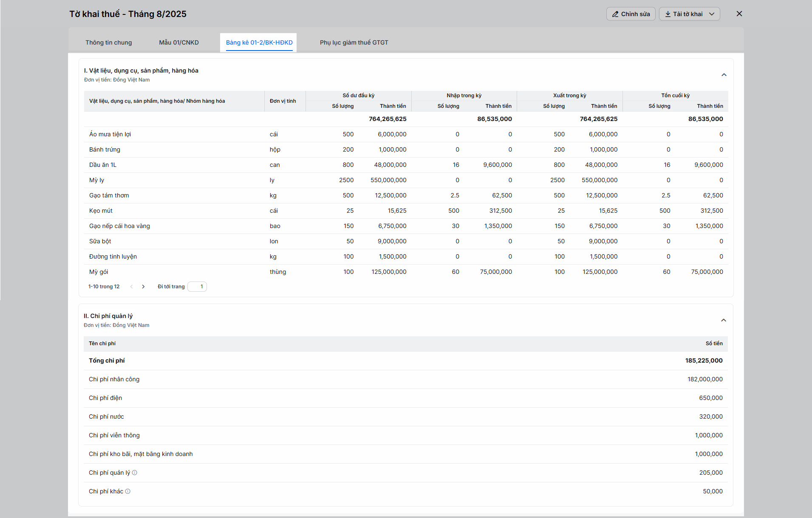This screenshot has height=518, width=812.
Task: Collapse the Chi phí quản lý section
Action: (x=723, y=321)
